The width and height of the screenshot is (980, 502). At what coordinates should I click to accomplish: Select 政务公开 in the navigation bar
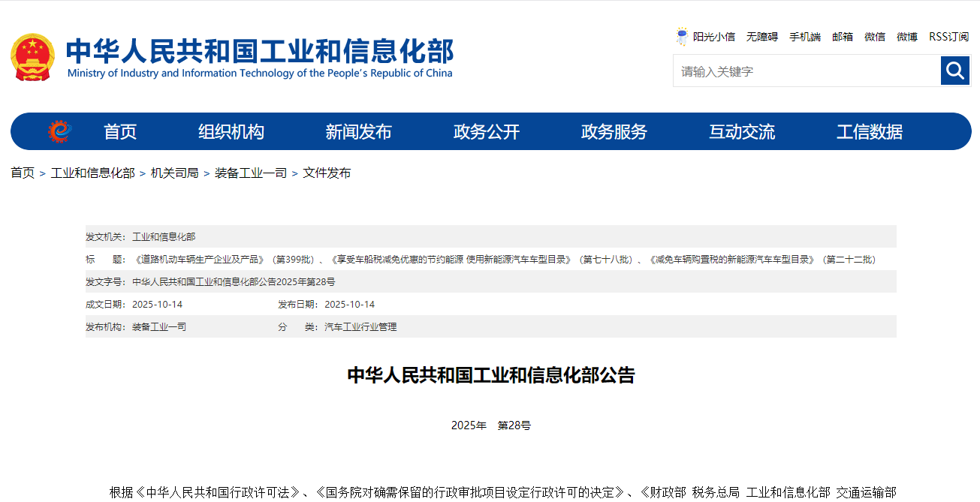pyautogui.click(x=487, y=132)
